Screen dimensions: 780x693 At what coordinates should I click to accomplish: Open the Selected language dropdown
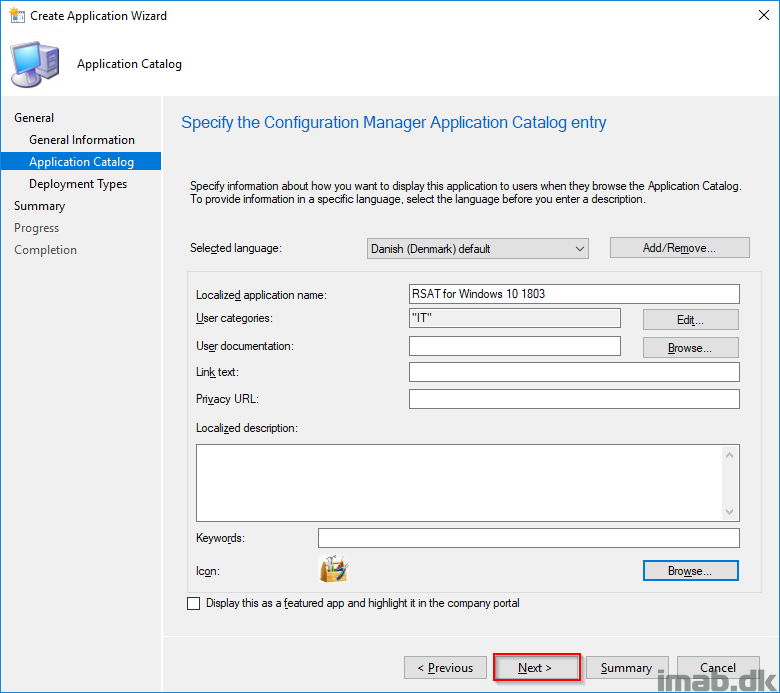(x=478, y=248)
